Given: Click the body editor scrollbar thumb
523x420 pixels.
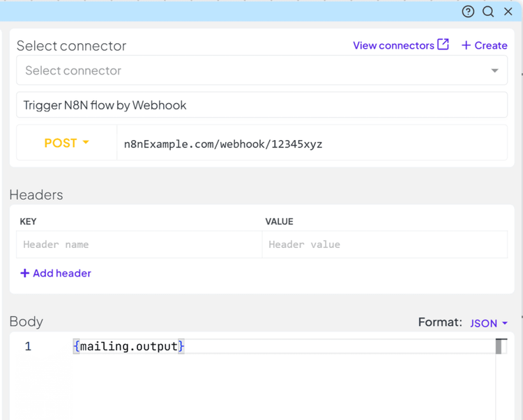Looking at the screenshot, I should coord(501,346).
